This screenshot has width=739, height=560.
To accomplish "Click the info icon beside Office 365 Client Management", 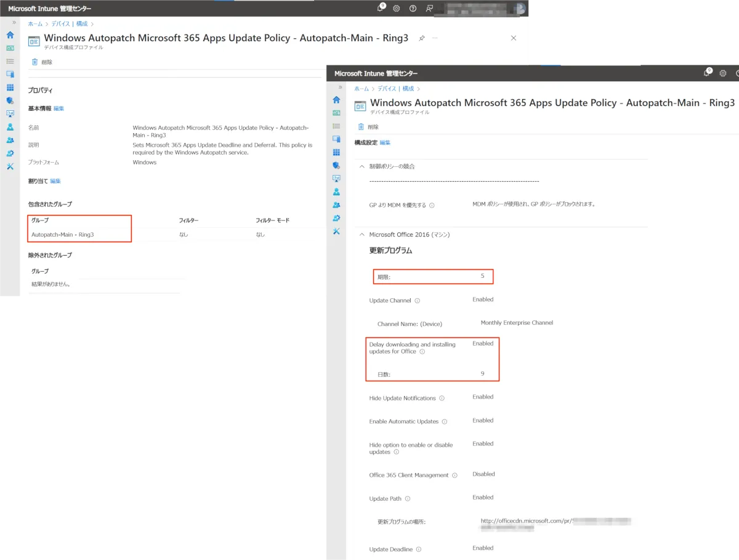I will point(455,476).
